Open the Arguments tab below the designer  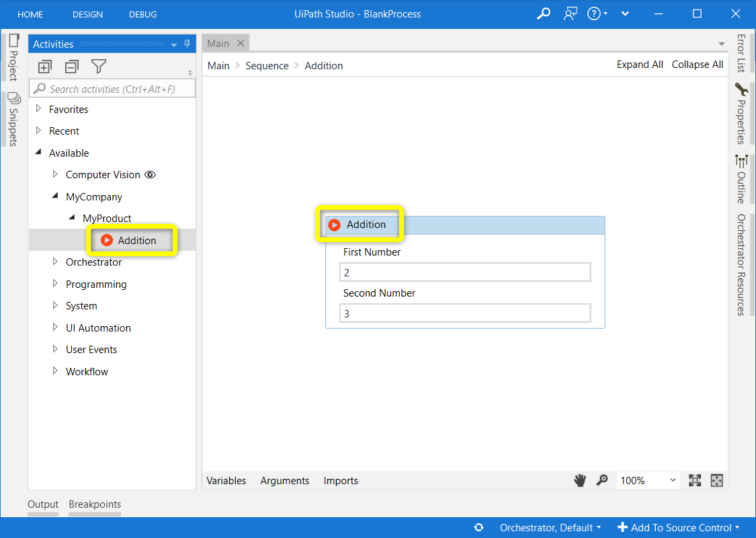click(284, 480)
